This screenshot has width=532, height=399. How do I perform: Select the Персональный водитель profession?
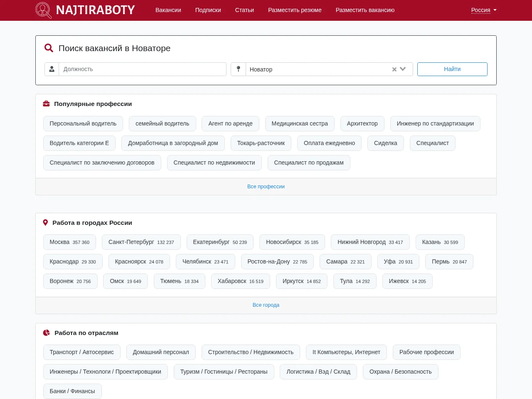click(83, 123)
